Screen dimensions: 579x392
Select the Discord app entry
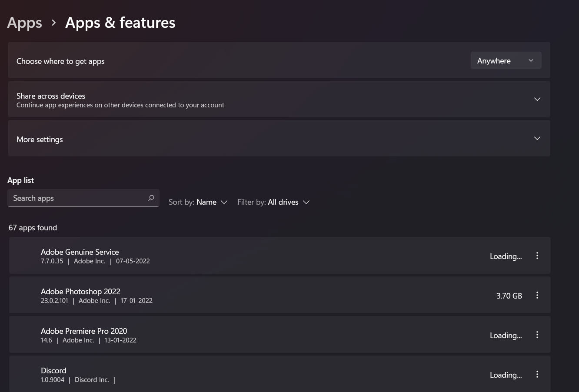pyautogui.click(x=280, y=374)
